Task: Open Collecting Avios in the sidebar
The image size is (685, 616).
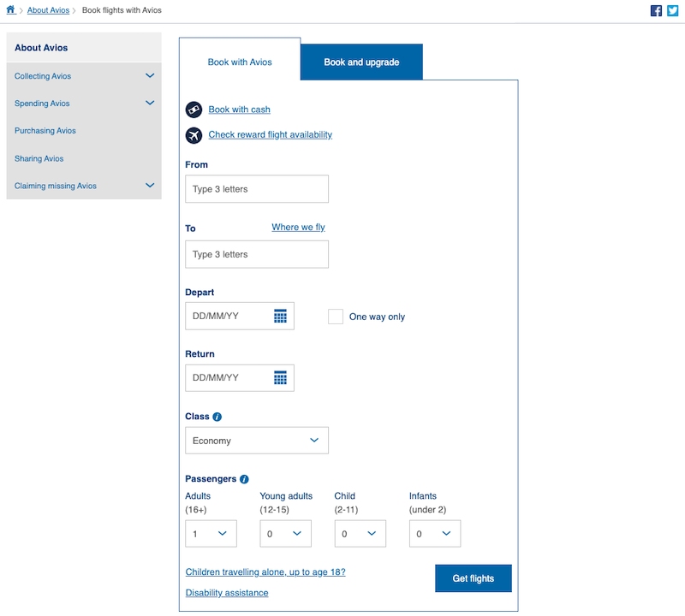Action: (43, 76)
